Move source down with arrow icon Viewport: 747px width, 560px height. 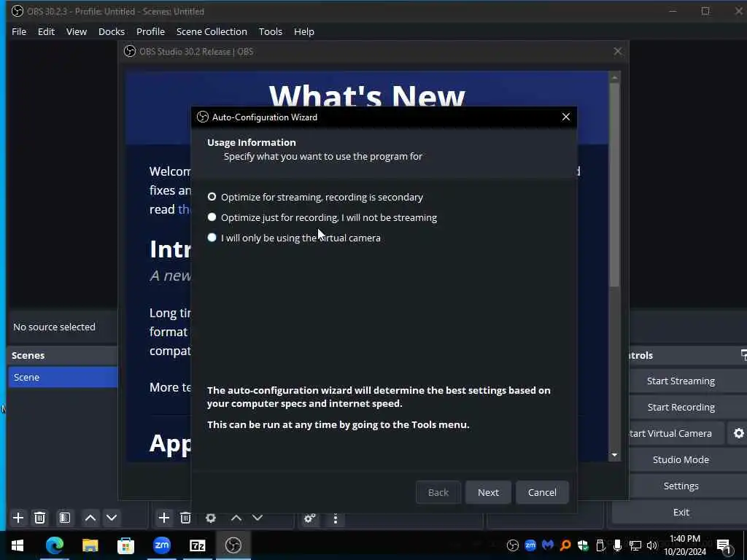coord(258,518)
